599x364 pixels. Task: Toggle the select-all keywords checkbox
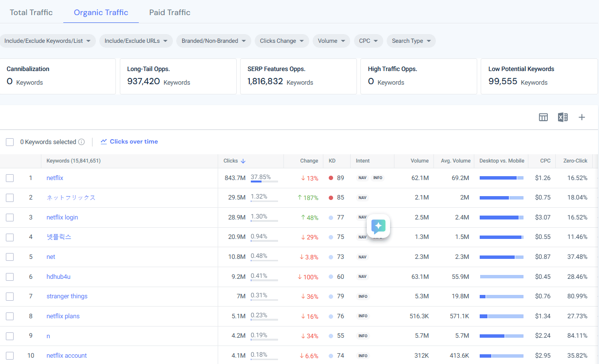pyautogui.click(x=10, y=142)
